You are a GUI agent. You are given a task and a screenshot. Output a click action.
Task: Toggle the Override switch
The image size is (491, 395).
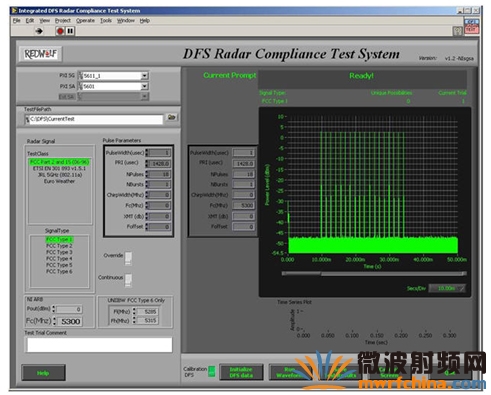[128, 258]
